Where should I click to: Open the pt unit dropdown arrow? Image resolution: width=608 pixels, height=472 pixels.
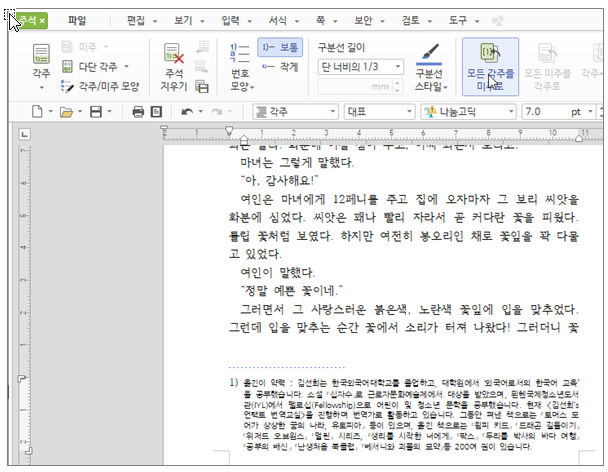(x=590, y=112)
